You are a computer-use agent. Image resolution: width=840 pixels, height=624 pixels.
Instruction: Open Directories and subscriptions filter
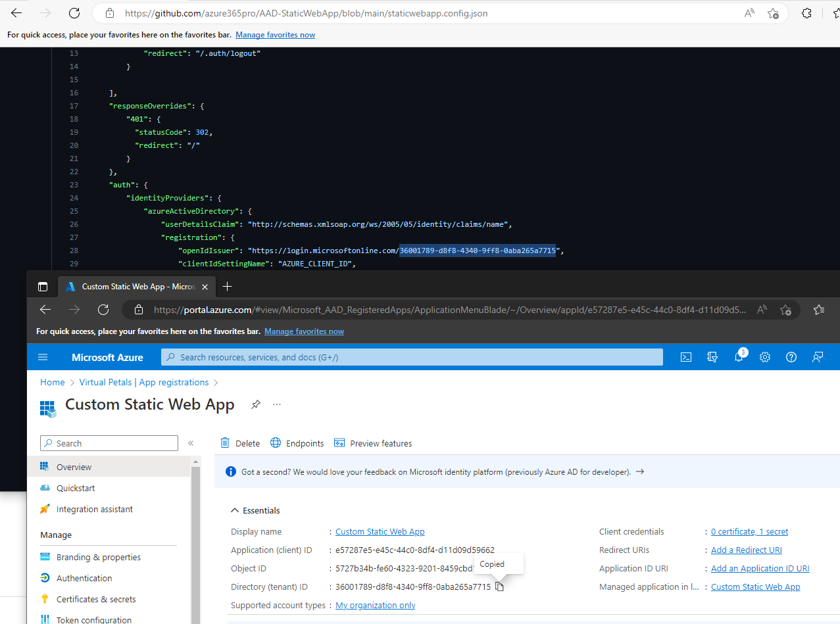712,357
